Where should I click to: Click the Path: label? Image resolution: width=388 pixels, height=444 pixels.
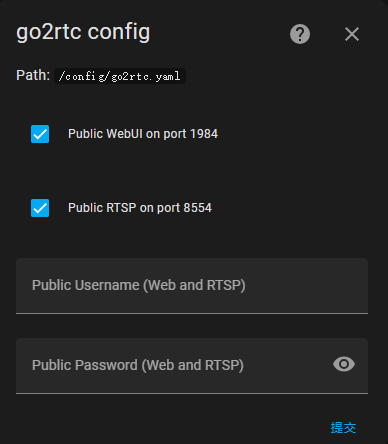[x=33, y=75]
